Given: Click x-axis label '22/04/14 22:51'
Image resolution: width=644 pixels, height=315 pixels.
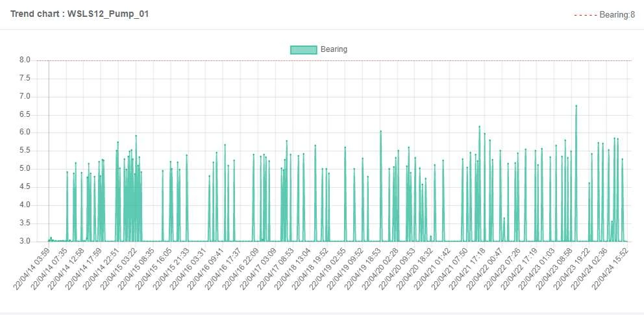Looking at the screenshot, I should (x=101, y=269).
